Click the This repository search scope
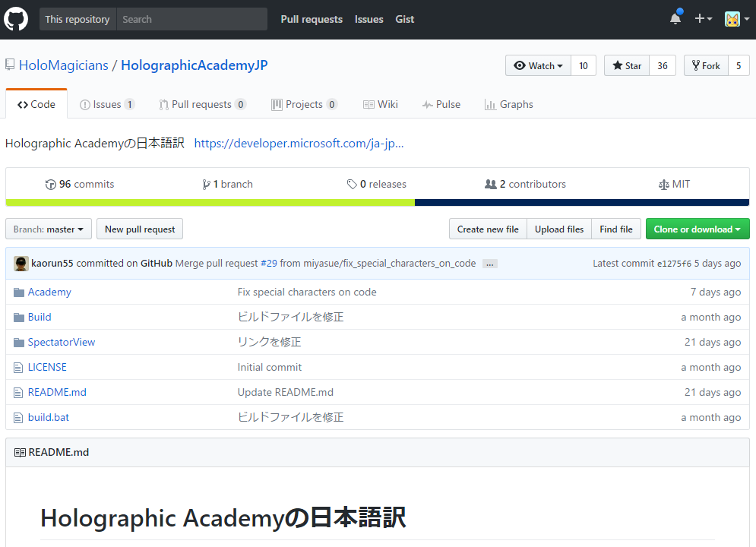This screenshot has width=756, height=547. coord(77,19)
